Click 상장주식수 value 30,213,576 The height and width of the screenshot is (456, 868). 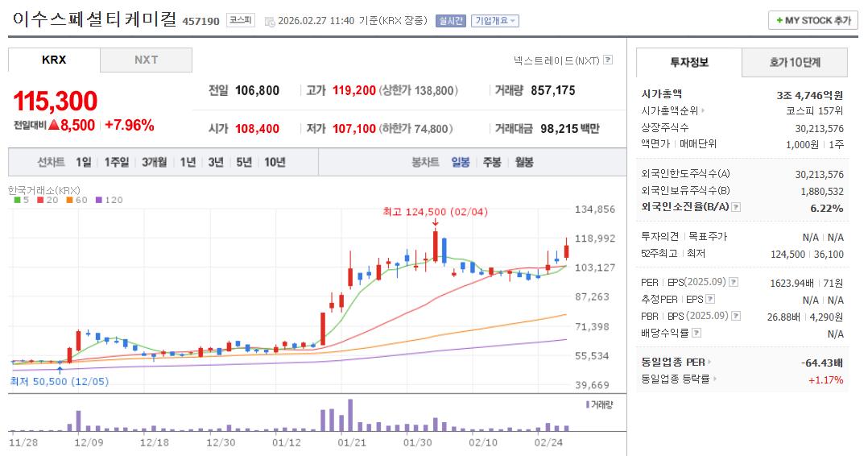pyautogui.click(x=820, y=129)
